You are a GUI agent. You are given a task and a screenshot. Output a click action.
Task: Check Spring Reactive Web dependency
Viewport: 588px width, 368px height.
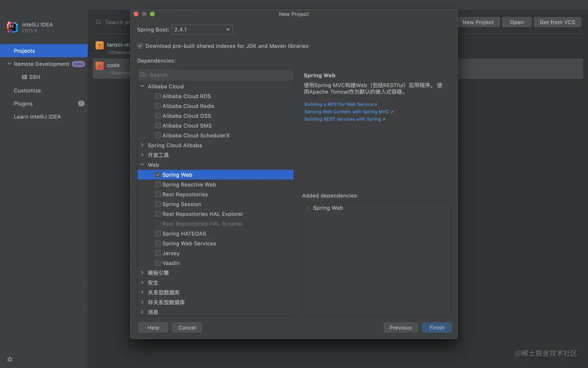point(158,185)
